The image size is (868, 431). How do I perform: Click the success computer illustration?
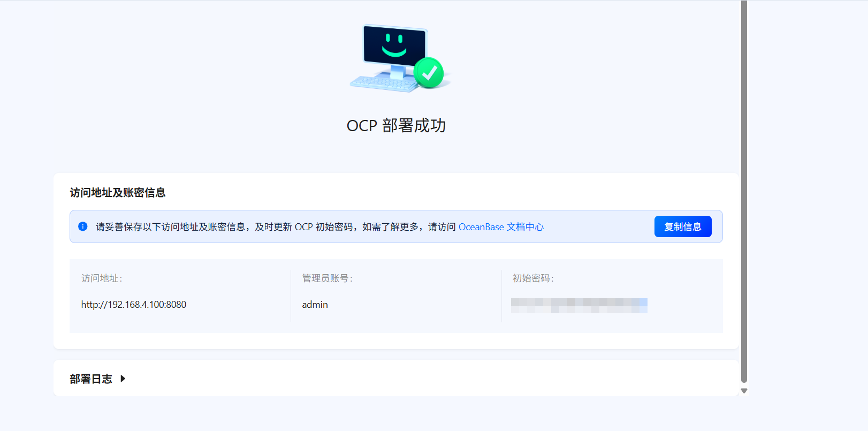coord(400,58)
